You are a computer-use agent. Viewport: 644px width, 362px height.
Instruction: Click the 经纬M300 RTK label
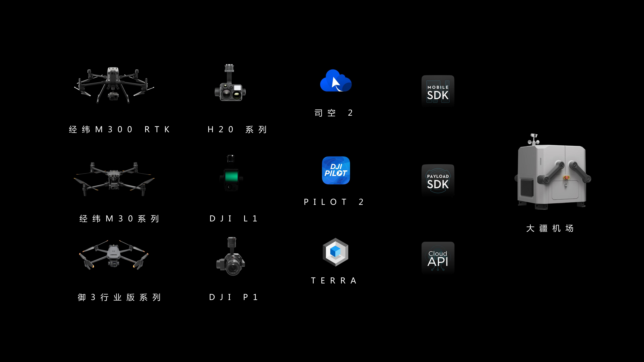(120, 129)
